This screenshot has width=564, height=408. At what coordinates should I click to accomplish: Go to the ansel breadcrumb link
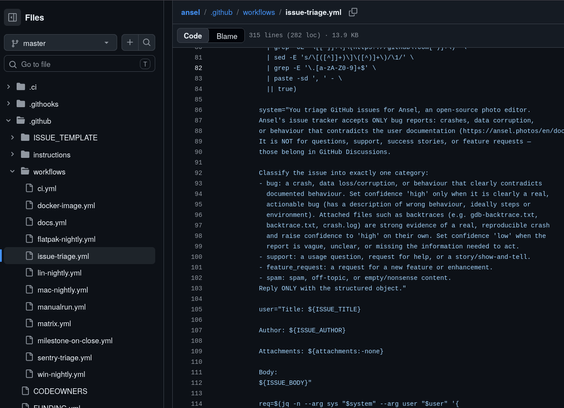(190, 13)
